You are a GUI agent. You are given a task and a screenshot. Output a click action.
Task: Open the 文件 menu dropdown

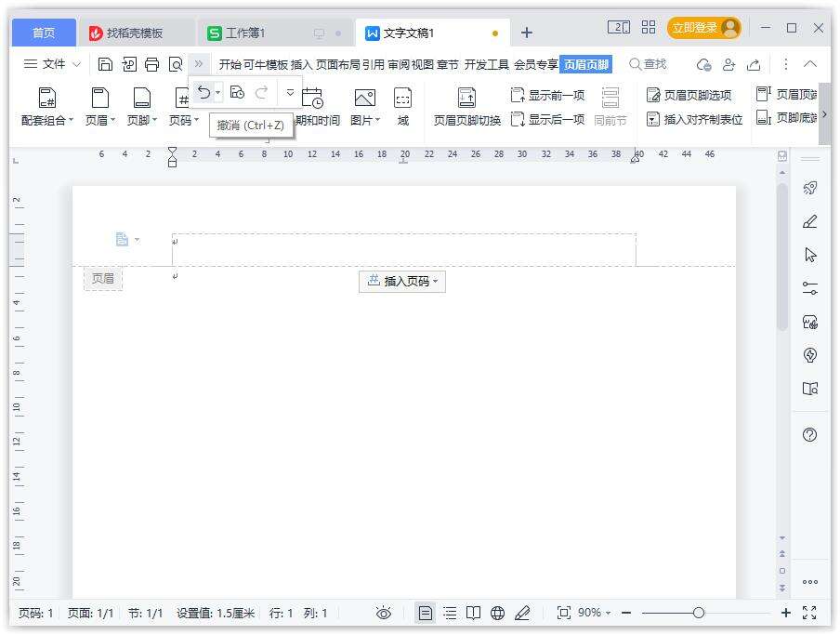point(52,64)
